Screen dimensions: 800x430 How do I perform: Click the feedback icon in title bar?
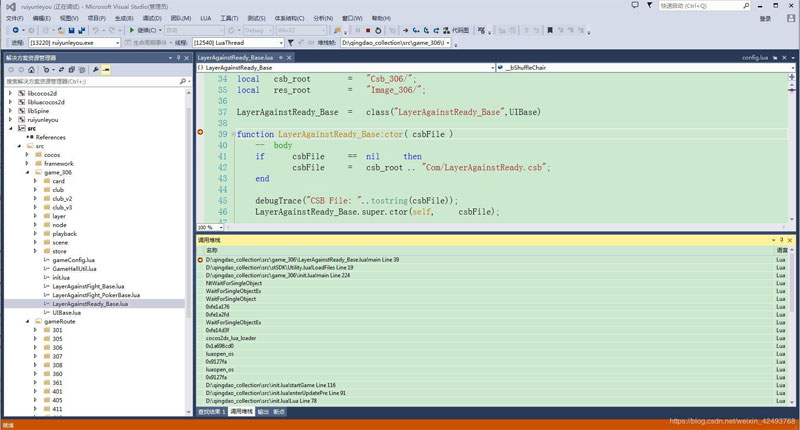click(635, 6)
